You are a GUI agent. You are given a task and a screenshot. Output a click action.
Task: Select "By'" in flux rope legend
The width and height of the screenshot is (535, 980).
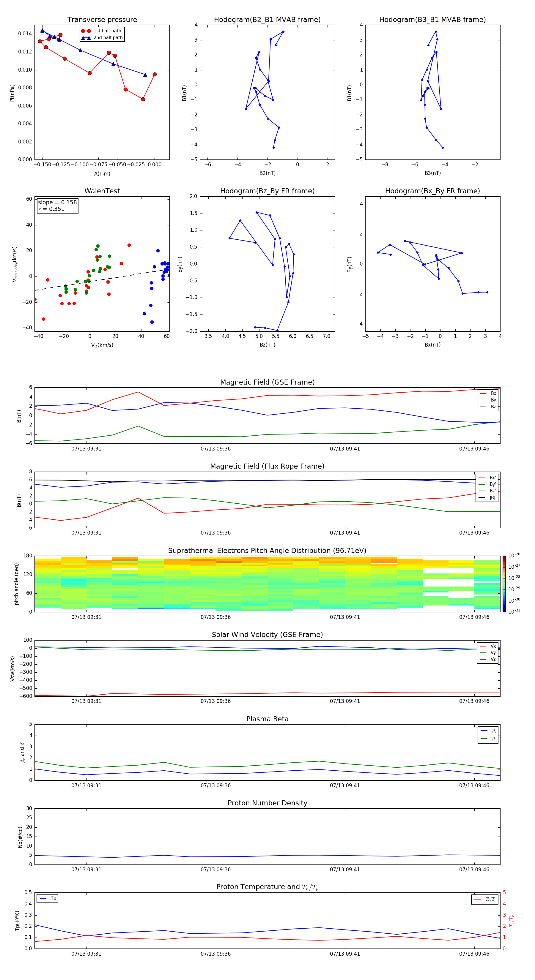487,484
